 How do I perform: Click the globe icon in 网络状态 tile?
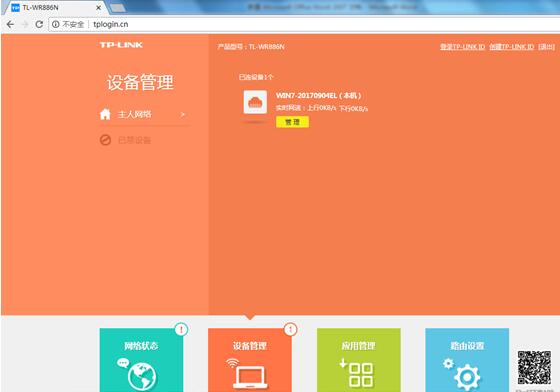[142, 377]
